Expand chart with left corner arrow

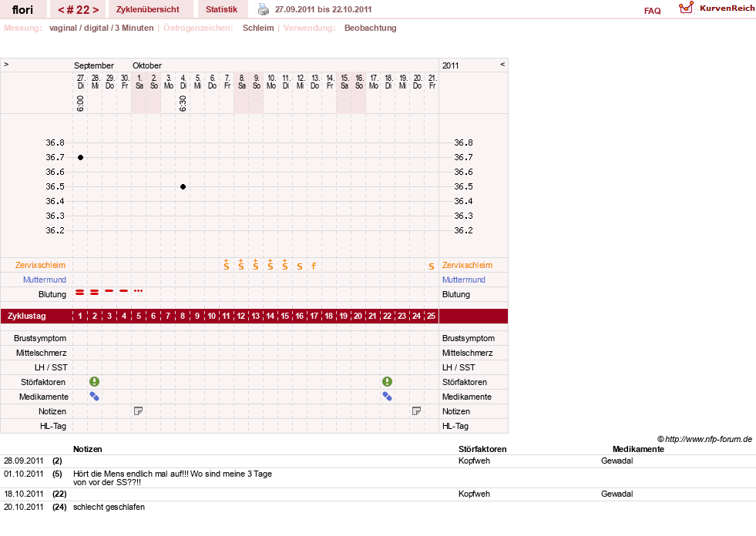(x=6, y=64)
